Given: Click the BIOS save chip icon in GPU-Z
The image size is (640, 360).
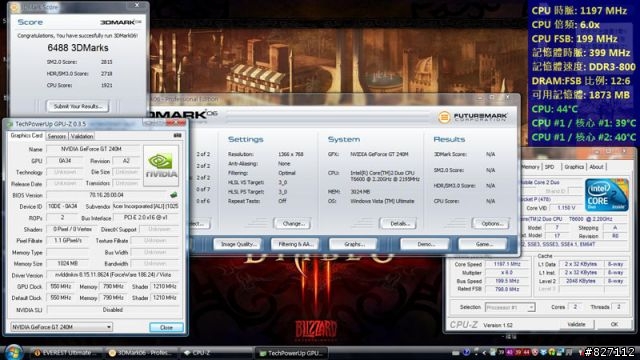Looking at the screenshot, I should pos(173,195).
